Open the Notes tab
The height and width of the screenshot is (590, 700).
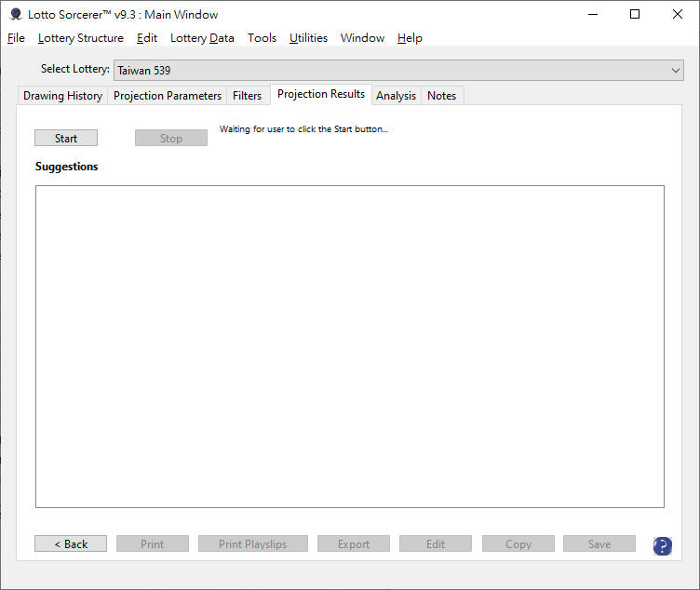tap(441, 96)
